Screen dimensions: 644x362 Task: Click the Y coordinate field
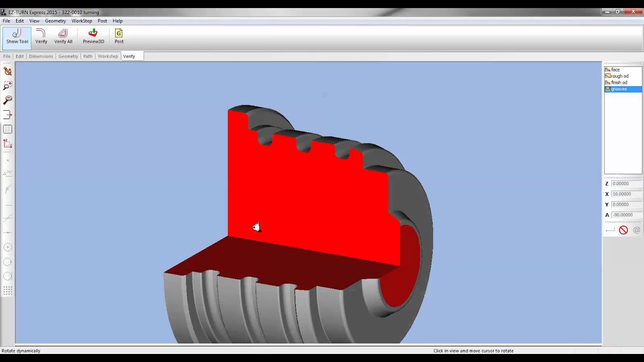coord(626,205)
